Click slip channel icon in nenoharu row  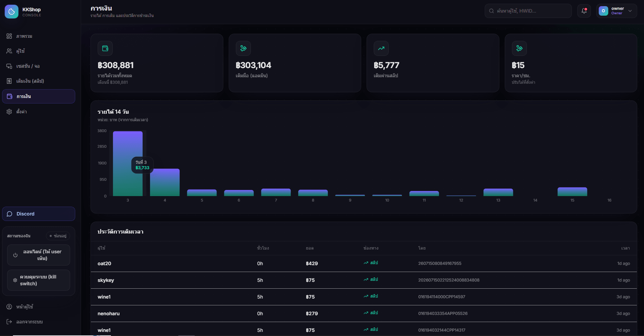pyautogui.click(x=366, y=313)
